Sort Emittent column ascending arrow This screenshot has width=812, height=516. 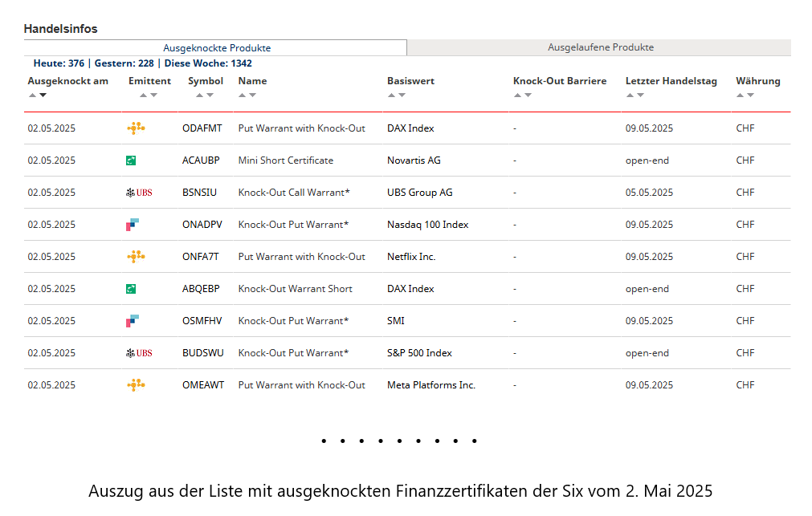(144, 95)
